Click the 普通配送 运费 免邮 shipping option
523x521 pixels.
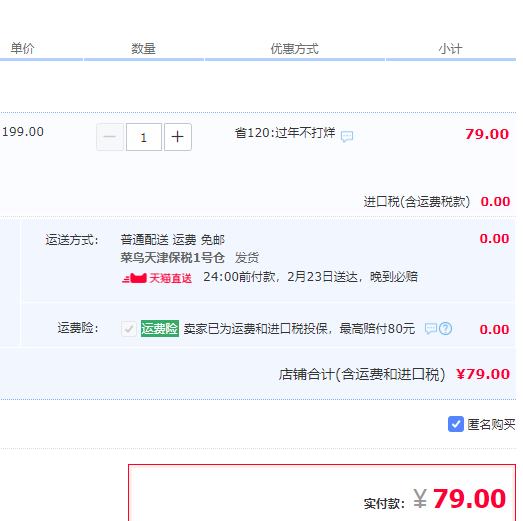[173, 240]
